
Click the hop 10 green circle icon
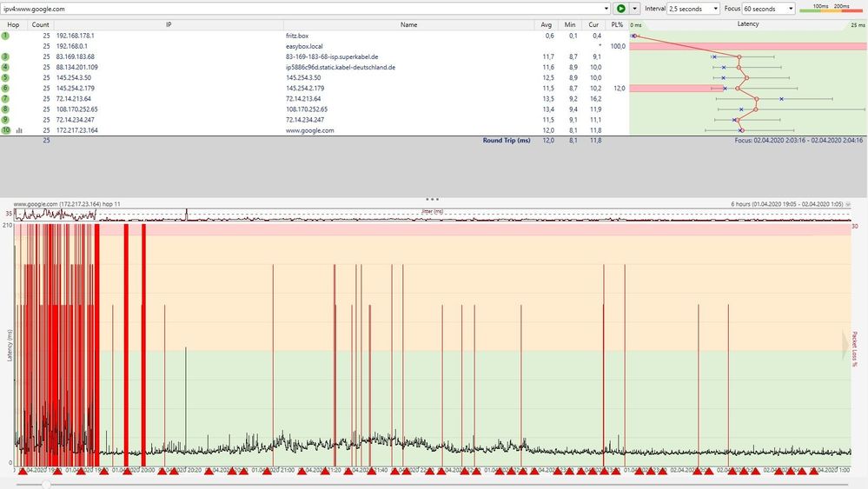pos(5,130)
